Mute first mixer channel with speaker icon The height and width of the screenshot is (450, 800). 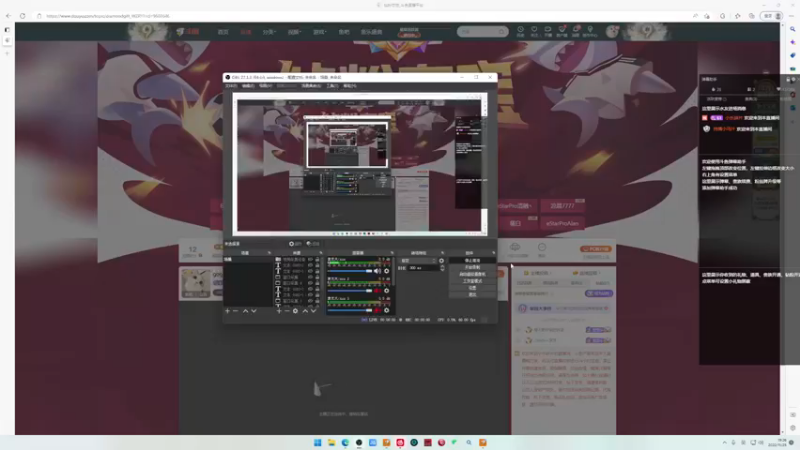coord(377,271)
